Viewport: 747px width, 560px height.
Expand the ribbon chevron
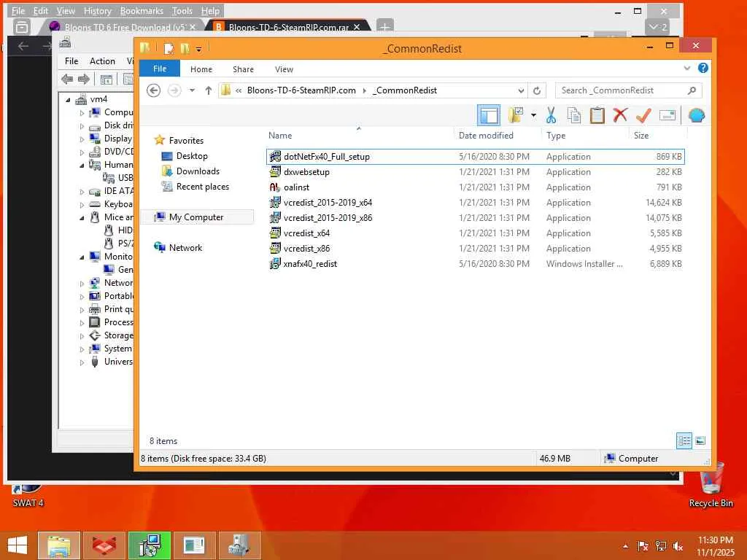pos(686,68)
